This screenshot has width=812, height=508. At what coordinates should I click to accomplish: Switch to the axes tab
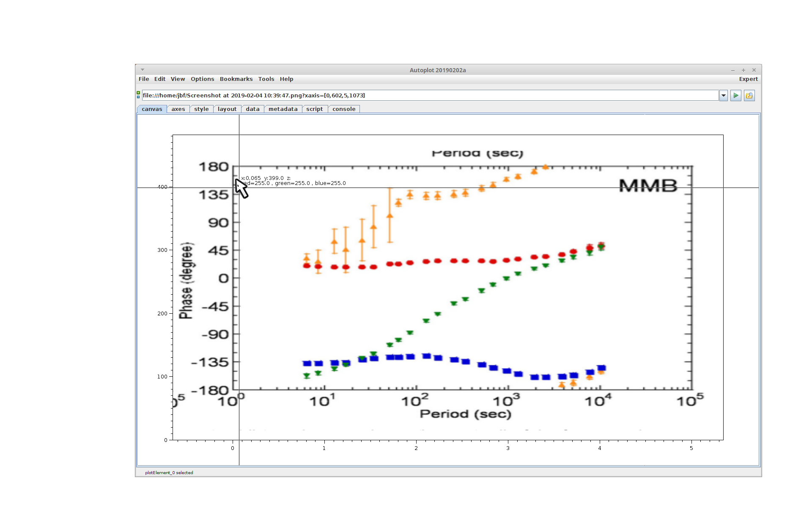pyautogui.click(x=178, y=109)
